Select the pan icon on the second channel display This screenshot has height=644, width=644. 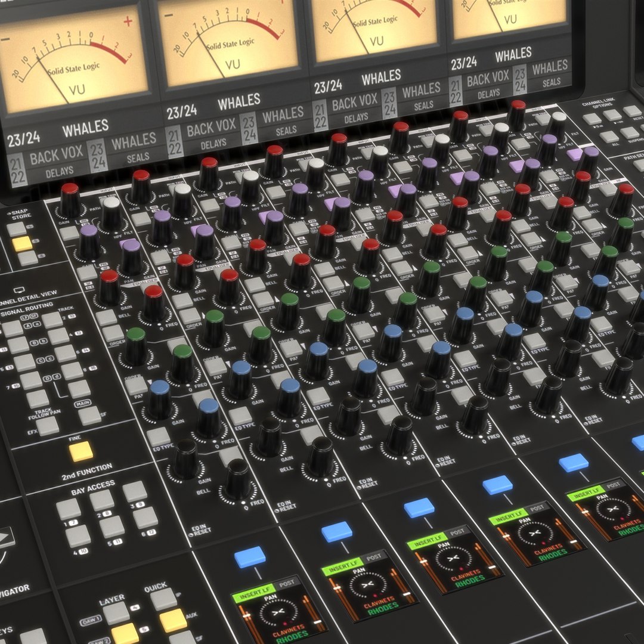(x=367, y=585)
